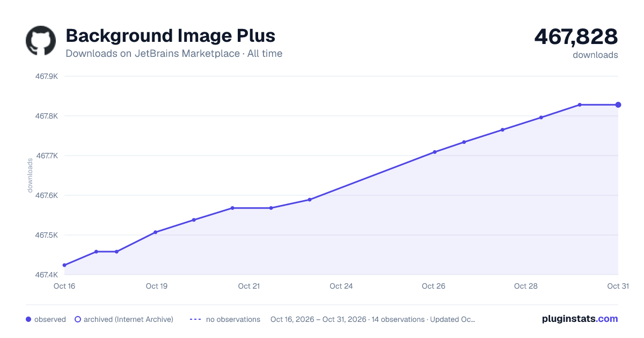
Task: Click the Oct 24 axis label
Action: (341, 286)
